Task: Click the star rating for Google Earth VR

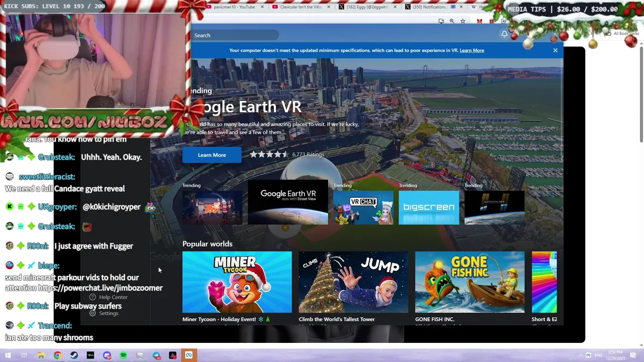Action: click(x=269, y=154)
